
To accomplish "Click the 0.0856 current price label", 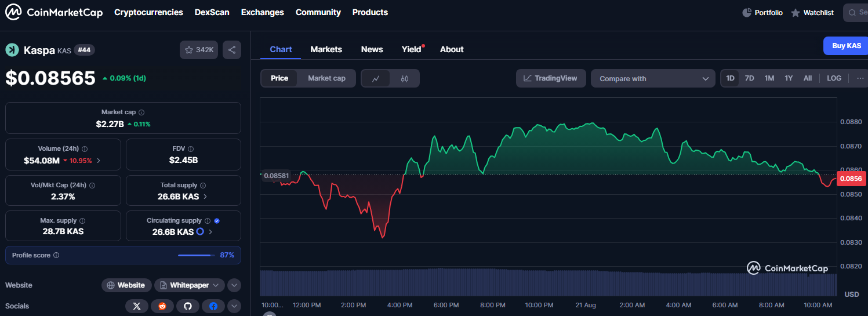I will (852, 179).
